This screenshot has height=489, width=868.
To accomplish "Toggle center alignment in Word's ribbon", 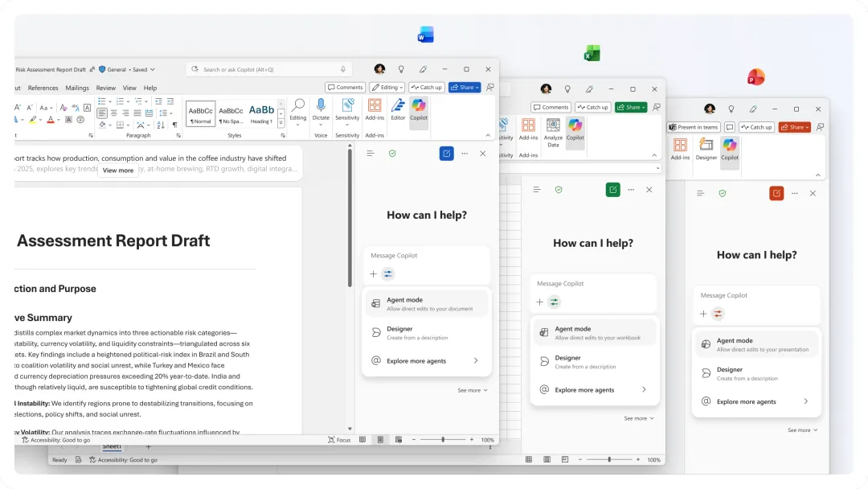I will point(114,113).
